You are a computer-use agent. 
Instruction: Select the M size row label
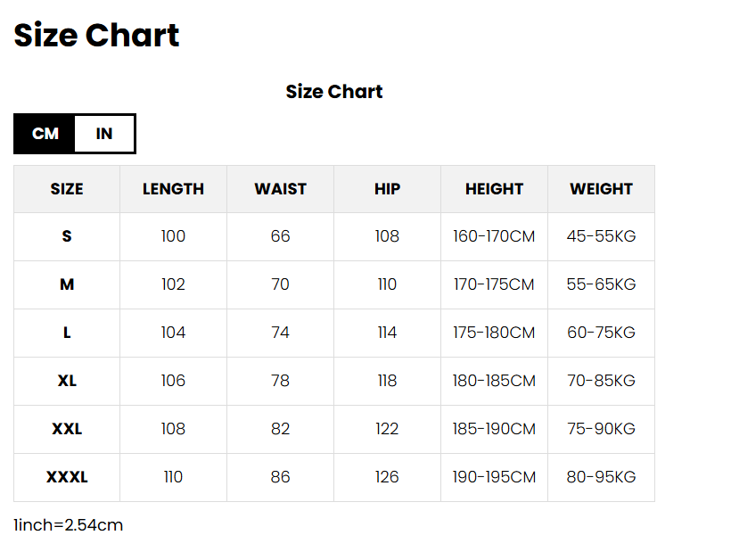click(67, 284)
